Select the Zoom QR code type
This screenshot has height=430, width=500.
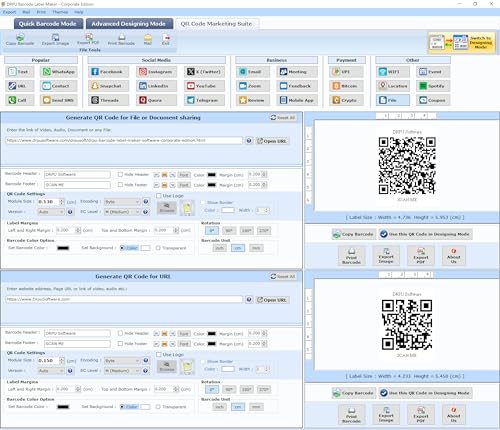coord(253,86)
